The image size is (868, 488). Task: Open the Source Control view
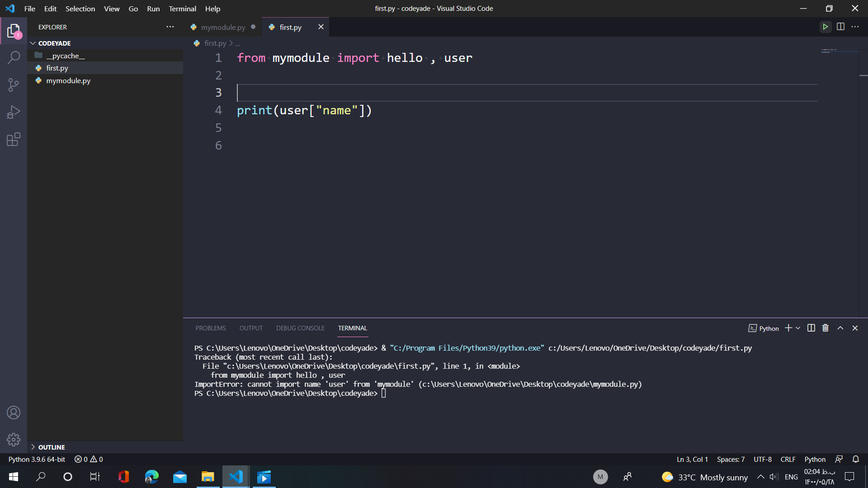pos(14,85)
